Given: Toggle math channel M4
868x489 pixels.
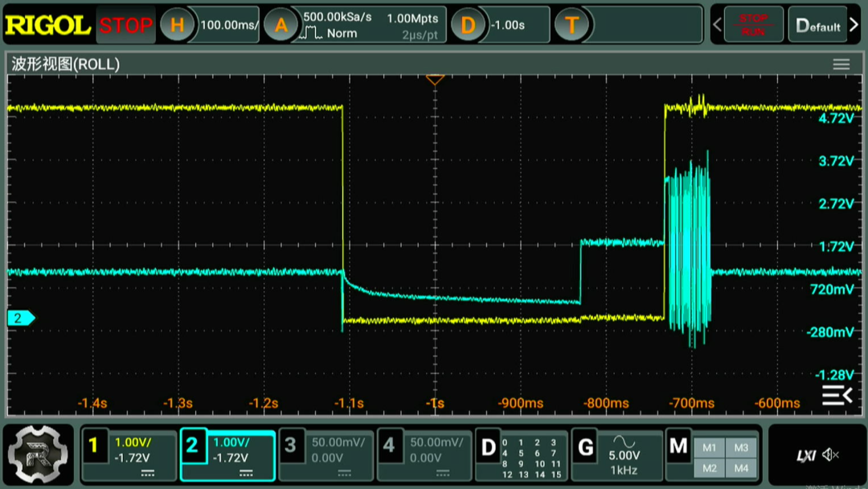Looking at the screenshot, I should 741,468.
